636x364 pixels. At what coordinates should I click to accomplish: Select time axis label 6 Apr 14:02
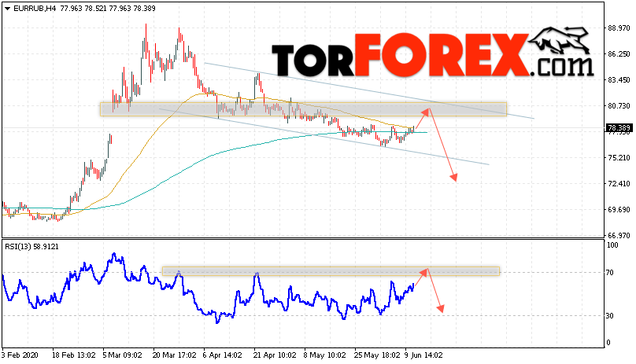pyautogui.click(x=222, y=355)
